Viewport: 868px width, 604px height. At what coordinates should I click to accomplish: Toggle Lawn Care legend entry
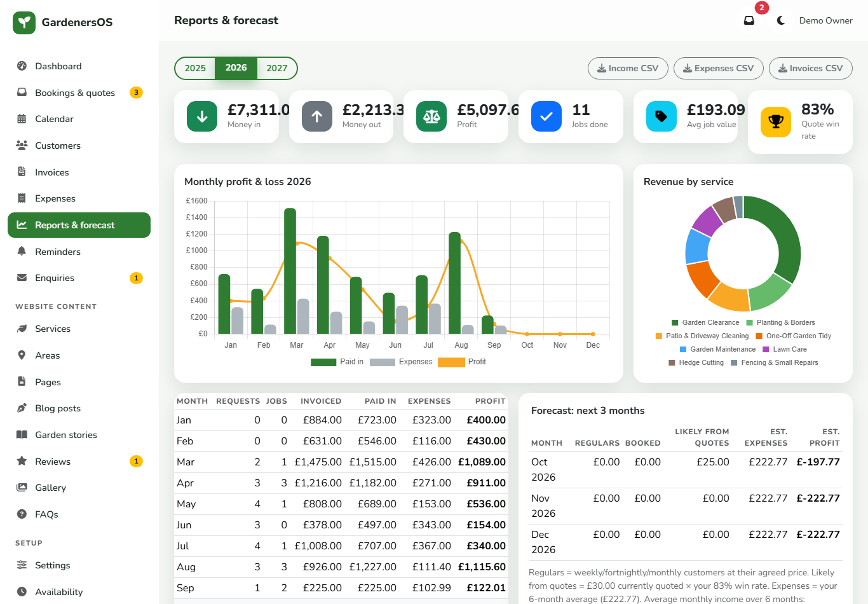pyautogui.click(x=785, y=349)
